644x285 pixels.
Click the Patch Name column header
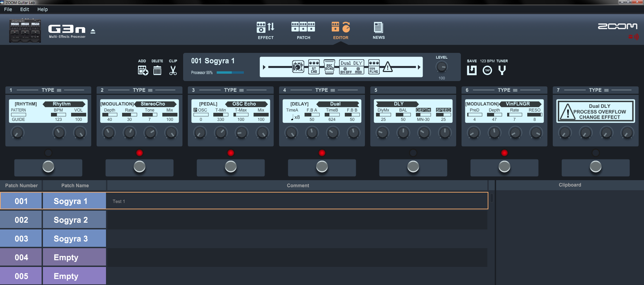tap(75, 186)
